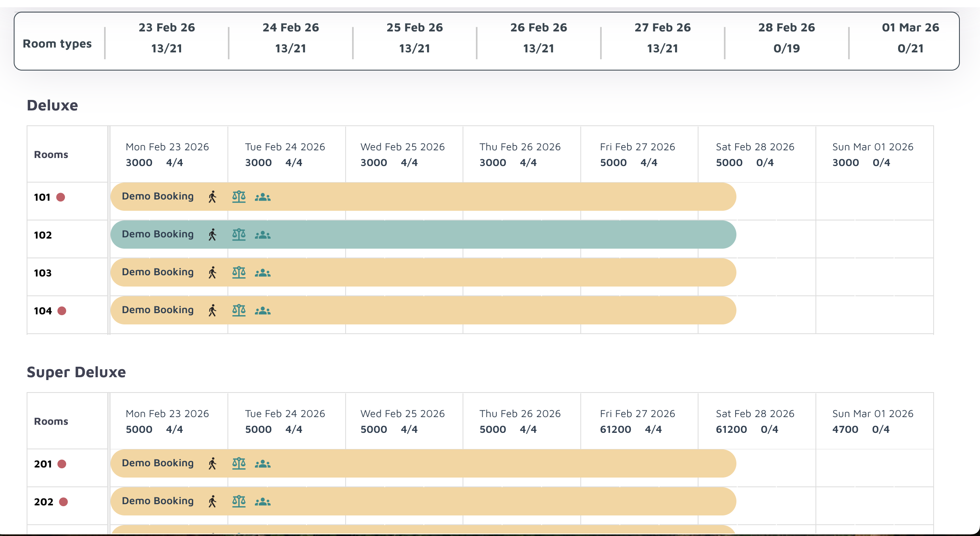The height and width of the screenshot is (536, 980).
Task: Click the walk-in guest icon on Room 101 booking
Action: [x=212, y=197]
